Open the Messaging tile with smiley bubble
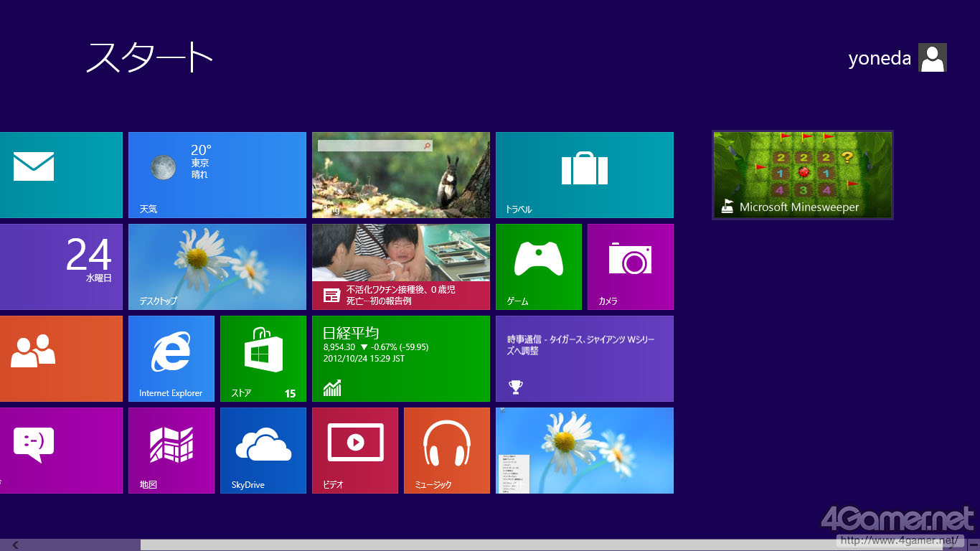 click(61, 451)
